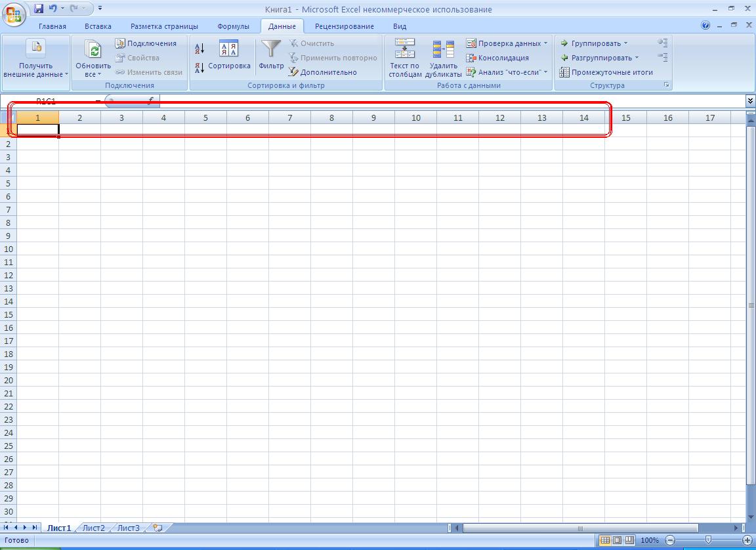Click the Удалить дубликаты icon
This screenshot has width=756, height=550.
tap(443, 50)
